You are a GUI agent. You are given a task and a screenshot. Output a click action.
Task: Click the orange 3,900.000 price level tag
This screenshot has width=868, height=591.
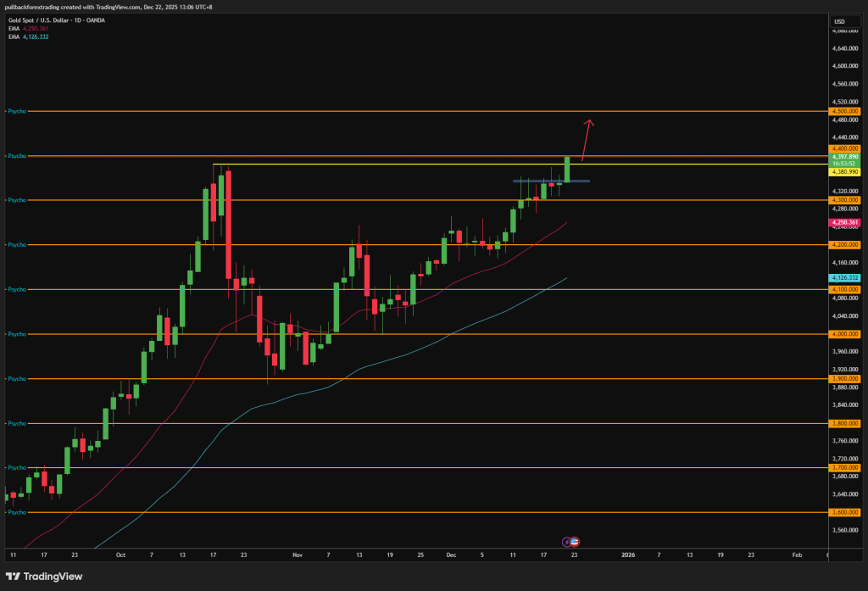point(846,379)
